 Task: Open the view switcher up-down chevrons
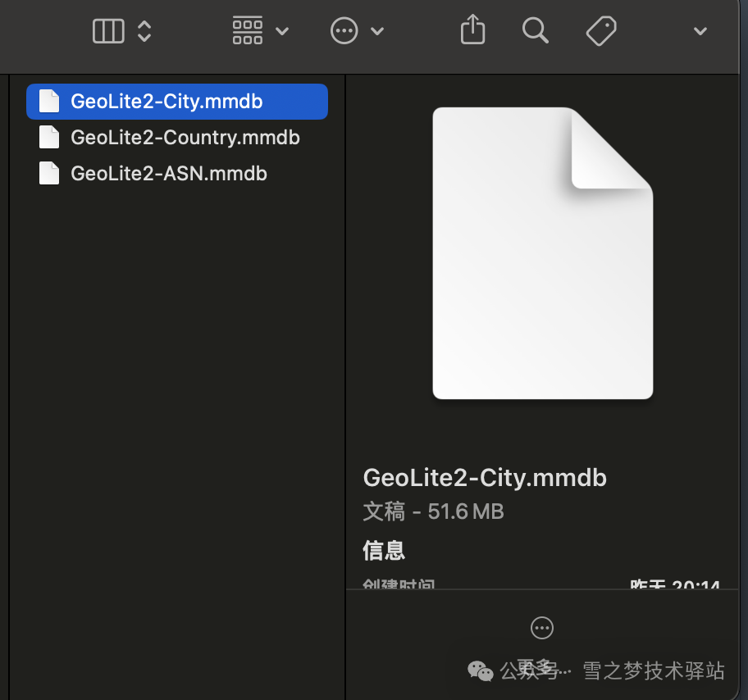click(x=144, y=32)
